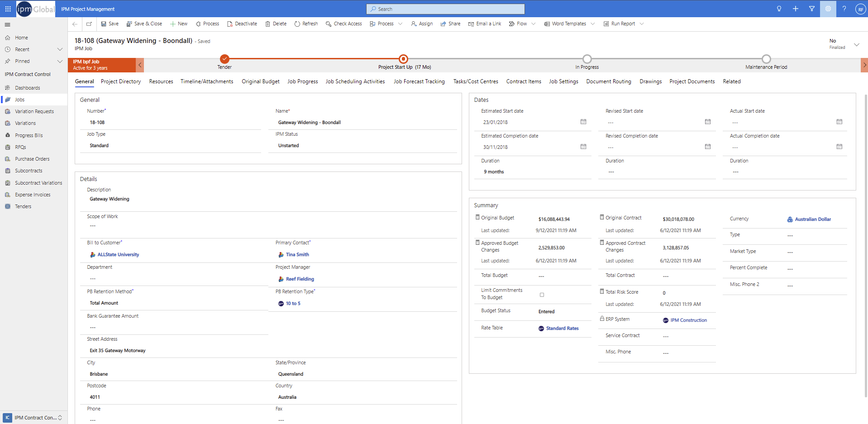The image size is (868, 424).
Task: Click the Delete record icon
Action: pyautogui.click(x=276, y=24)
